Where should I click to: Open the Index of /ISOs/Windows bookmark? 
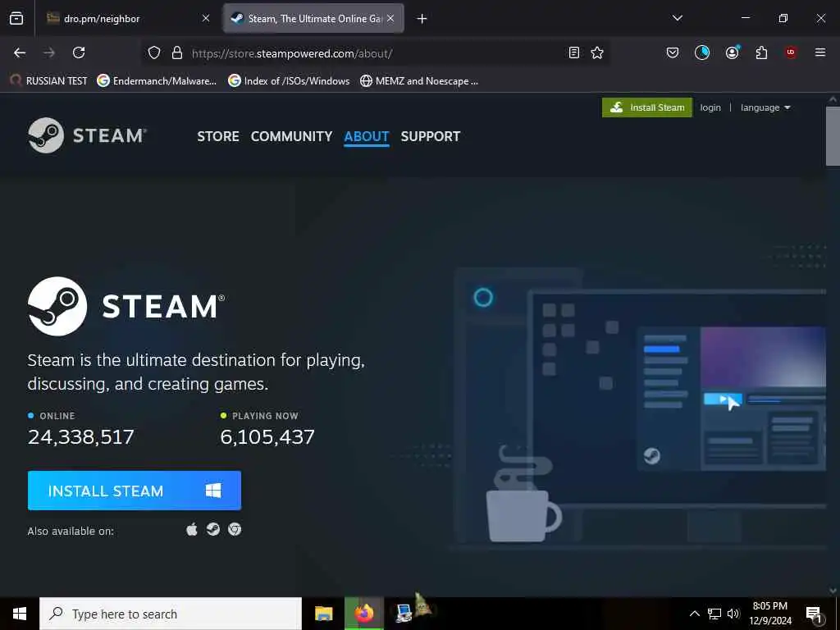[x=289, y=81]
